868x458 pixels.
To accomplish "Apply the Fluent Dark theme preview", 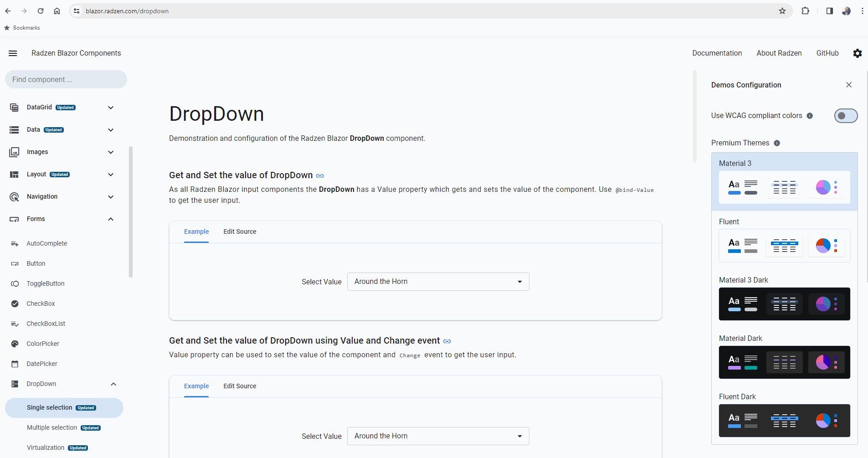I will pos(784,420).
